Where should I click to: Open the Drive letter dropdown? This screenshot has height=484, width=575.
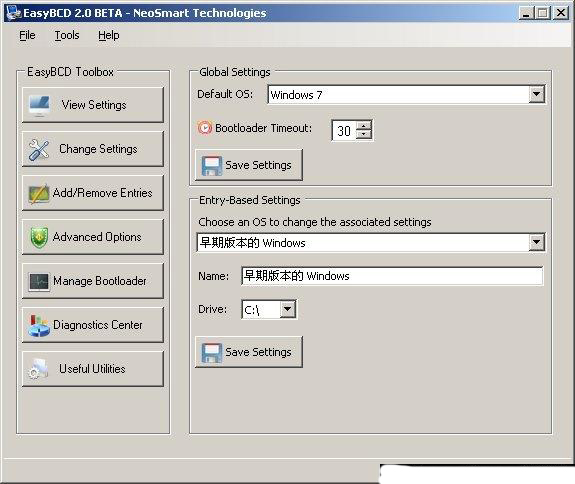point(288,309)
